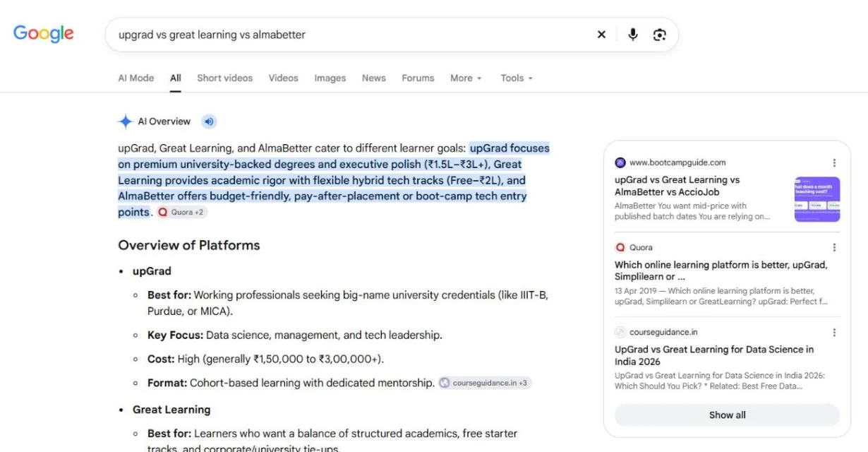
Task: Switch to Forums tab
Action: tap(418, 78)
